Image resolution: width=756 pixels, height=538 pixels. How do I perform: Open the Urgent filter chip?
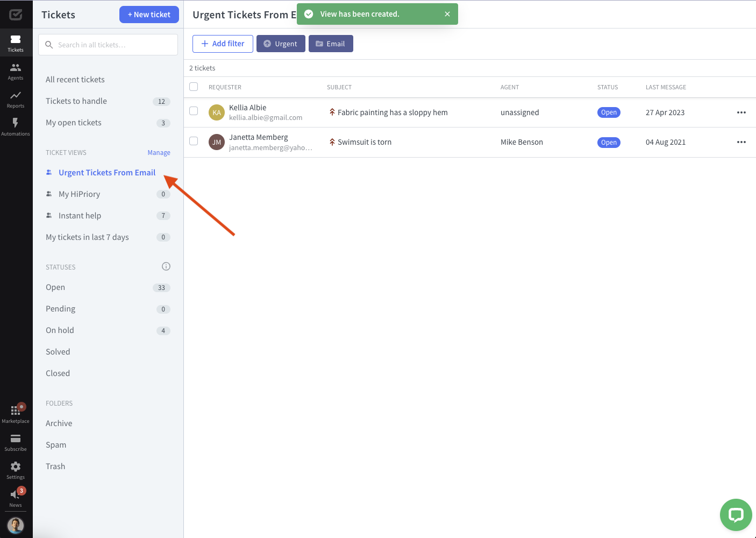coord(281,44)
